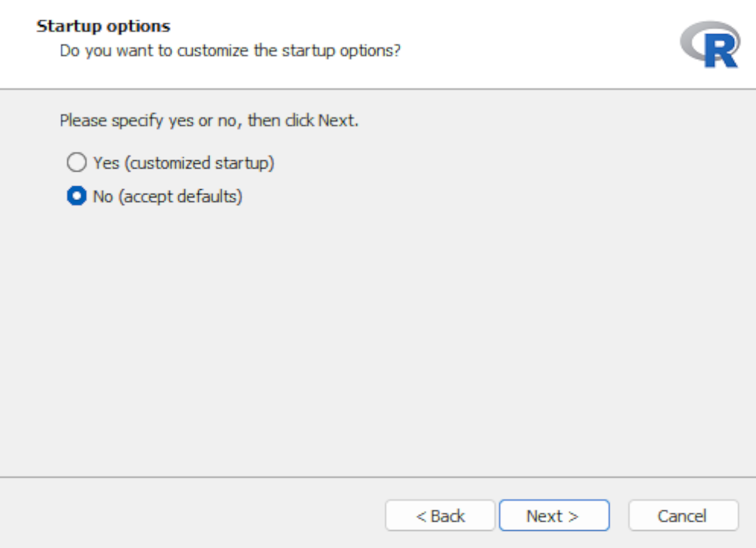Click the blue letter R in the logo
The width and height of the screenshot is (756, 548).
[x=721, y=51]
